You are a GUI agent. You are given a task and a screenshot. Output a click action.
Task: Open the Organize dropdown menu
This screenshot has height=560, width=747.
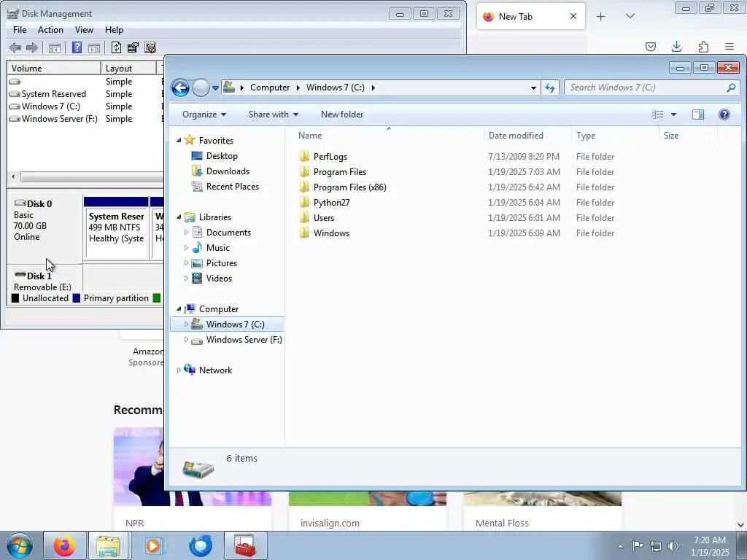(204, 114)
